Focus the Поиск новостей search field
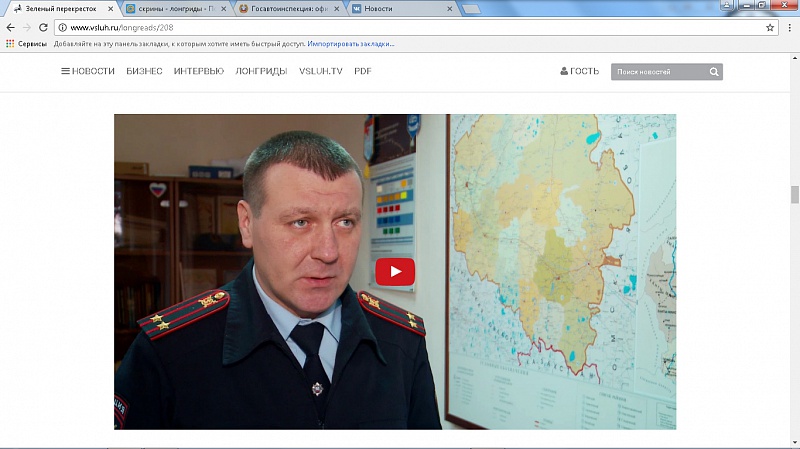Screen dimensions: 800x449 pos(660,72)
